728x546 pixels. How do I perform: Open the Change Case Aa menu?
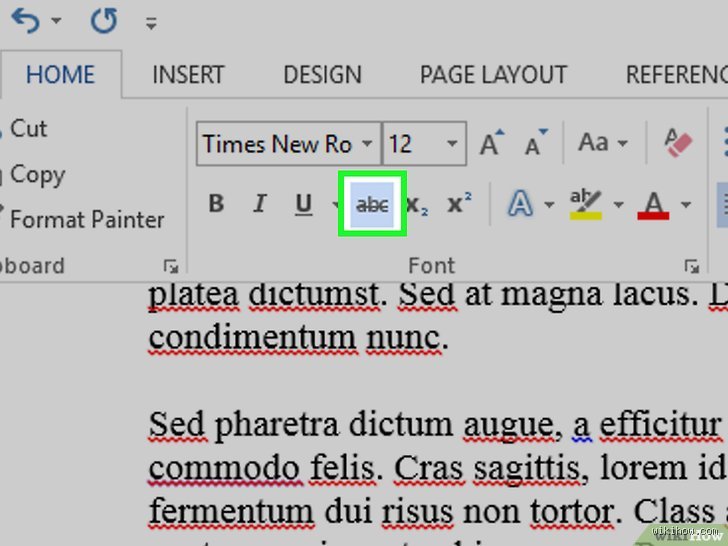tap(602, 143)
